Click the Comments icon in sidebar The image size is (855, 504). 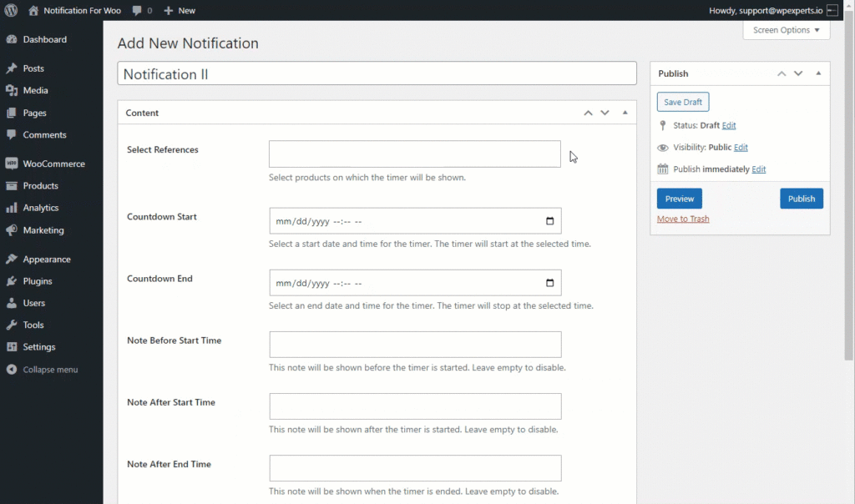pyautogui.click(x=12, y=134)
